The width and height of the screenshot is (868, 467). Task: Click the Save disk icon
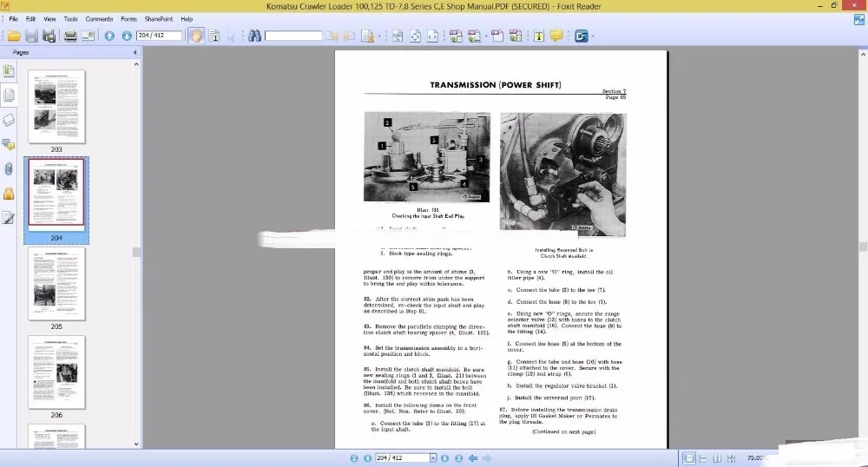31,36
